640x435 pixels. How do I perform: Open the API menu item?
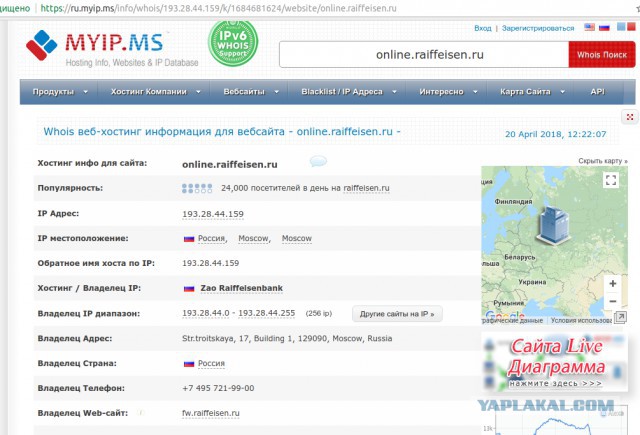pyautogui.click(x=597, y=92)
